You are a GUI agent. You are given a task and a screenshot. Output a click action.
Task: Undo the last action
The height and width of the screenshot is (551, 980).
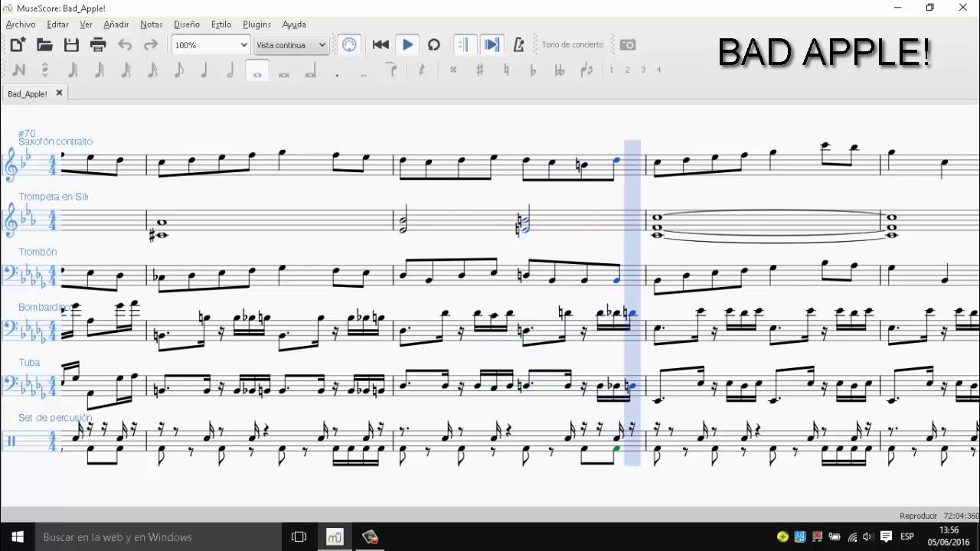pyautogui.click(x=125, y=44)
